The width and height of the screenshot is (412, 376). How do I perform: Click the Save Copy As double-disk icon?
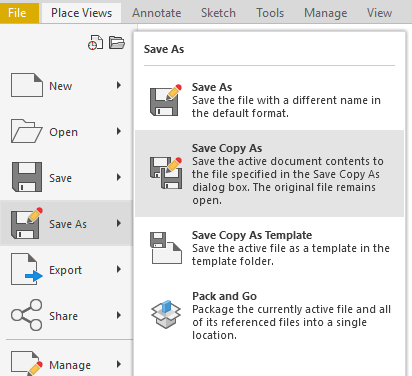[x=166, y=173]
